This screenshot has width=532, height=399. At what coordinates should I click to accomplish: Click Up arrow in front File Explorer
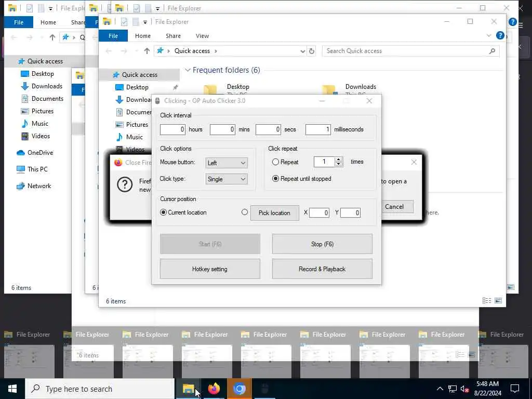coord(147,51)
